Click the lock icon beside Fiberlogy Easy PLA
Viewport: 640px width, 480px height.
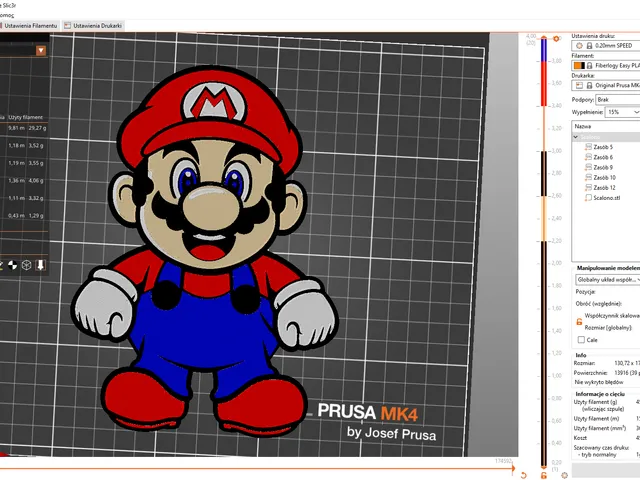pyautogui.click(x=589, y=65)
